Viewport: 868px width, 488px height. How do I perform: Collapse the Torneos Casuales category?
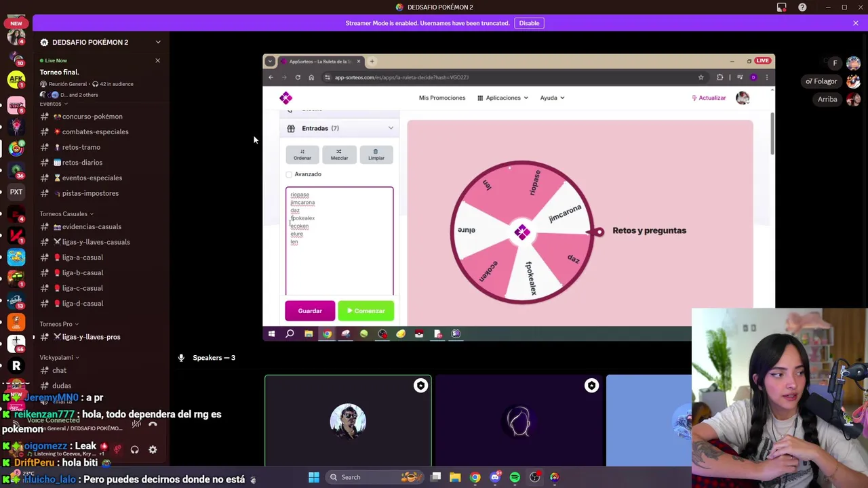(x=66, y=213)
